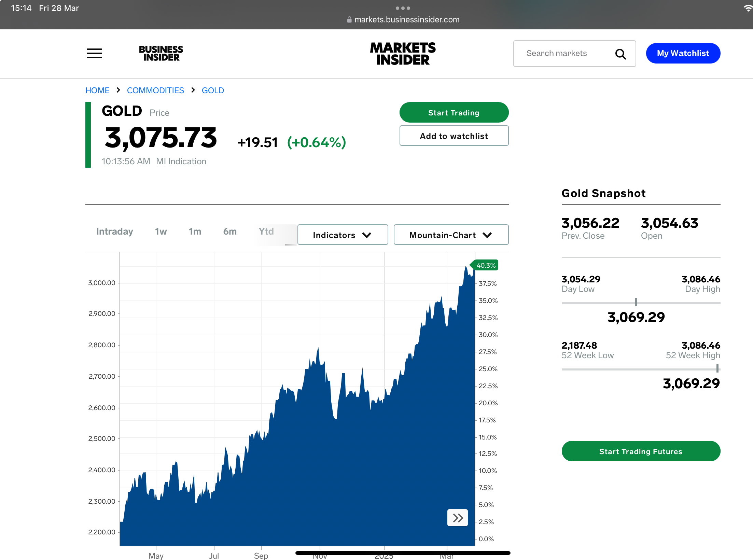Click the Day Low/High range marker
753x560 pixels.
point(636,302)
